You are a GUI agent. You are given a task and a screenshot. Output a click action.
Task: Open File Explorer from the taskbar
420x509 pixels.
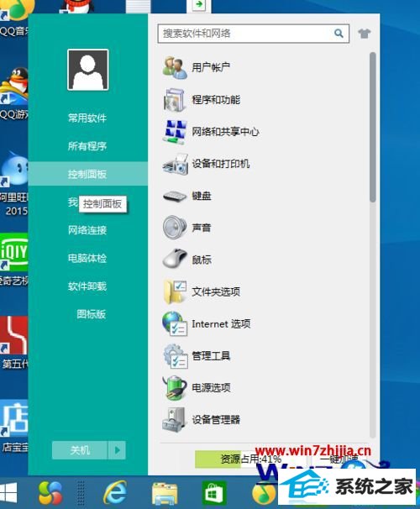[x=165, y=493]
